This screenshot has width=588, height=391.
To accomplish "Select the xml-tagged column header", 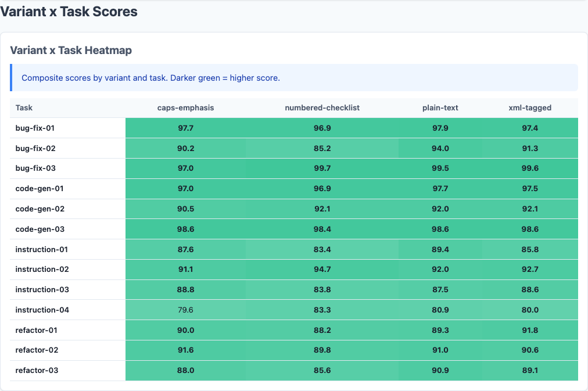I will tap(529, 107).
